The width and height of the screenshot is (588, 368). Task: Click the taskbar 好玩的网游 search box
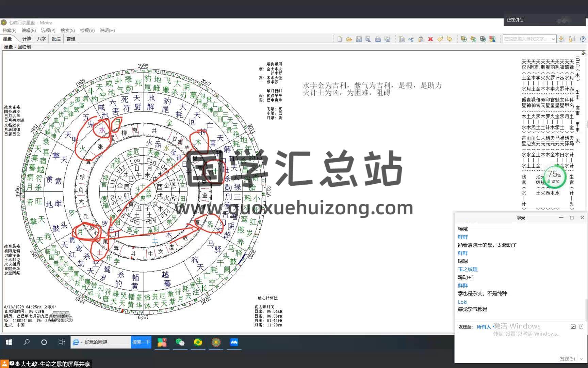point(101,342)
